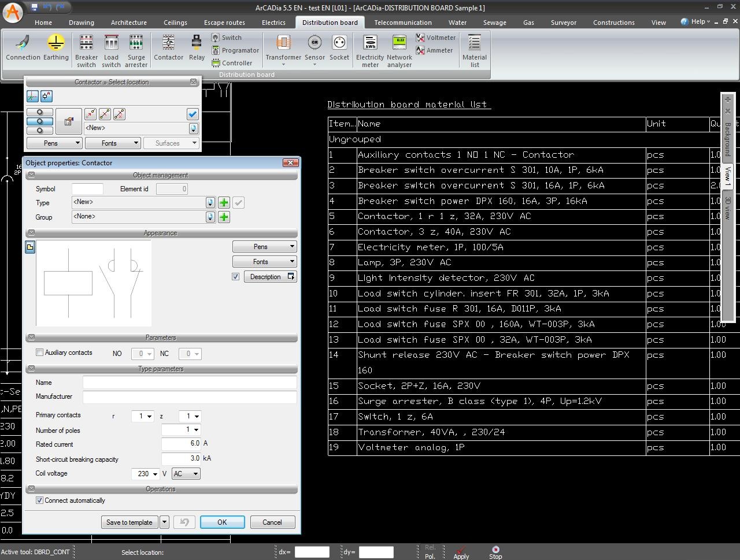740x560 pixels.
Task: Click the OK button
Action: pyautogui.click(x=222, y=522)
